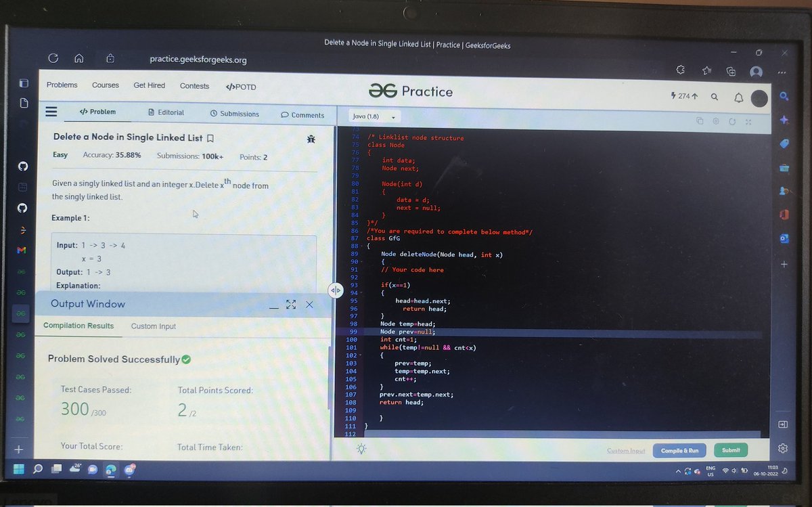Click the 274 streak counter
Image resolution: width=812 pixels, height=507 pixels.
click(684, 96)
